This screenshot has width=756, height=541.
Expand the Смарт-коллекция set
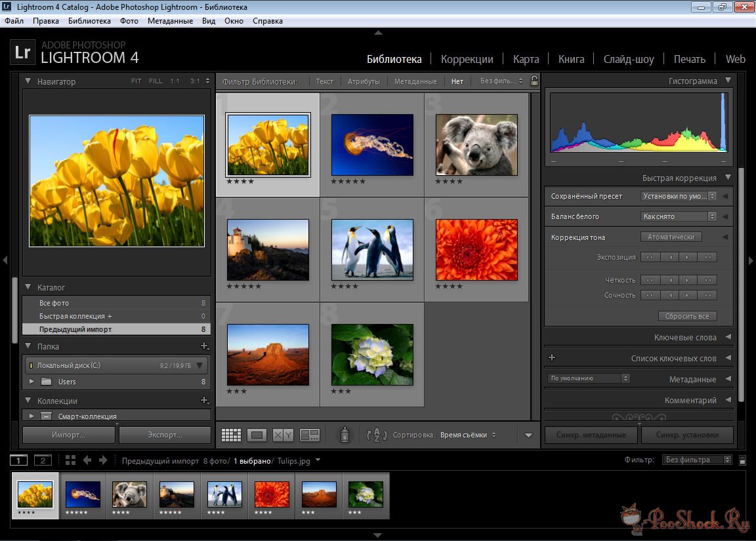pyautogui.click(x=31, y=416)
